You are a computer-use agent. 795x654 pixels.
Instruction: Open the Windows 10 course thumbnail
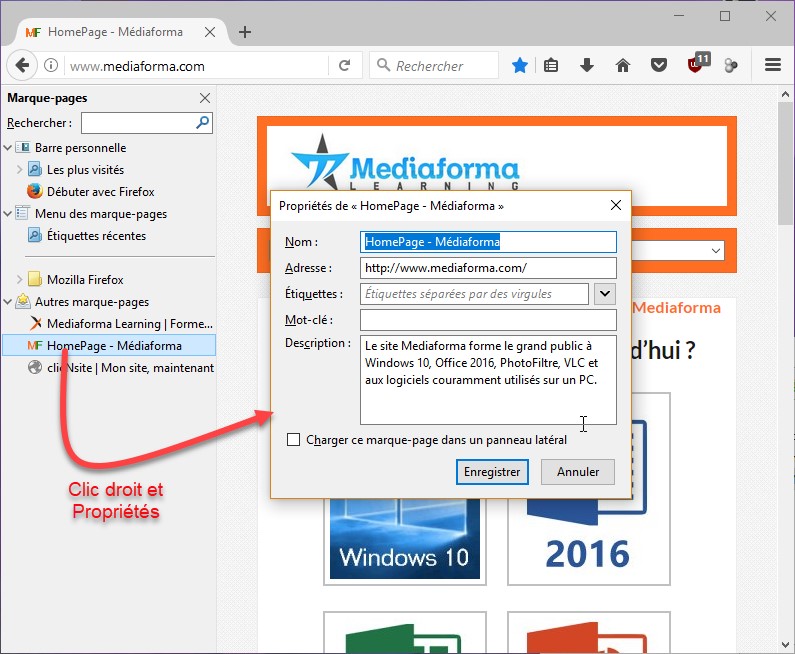[405, 540]
